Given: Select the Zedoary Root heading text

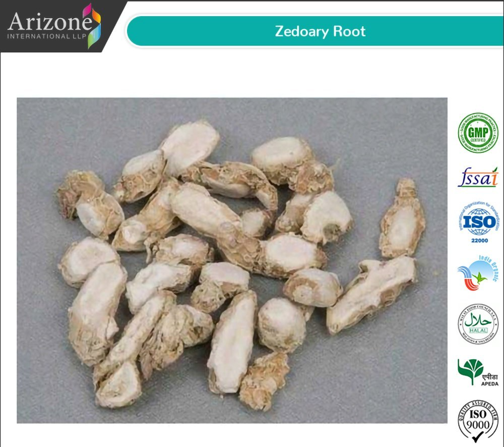Looking at the screenshot, I should [320, 31].
